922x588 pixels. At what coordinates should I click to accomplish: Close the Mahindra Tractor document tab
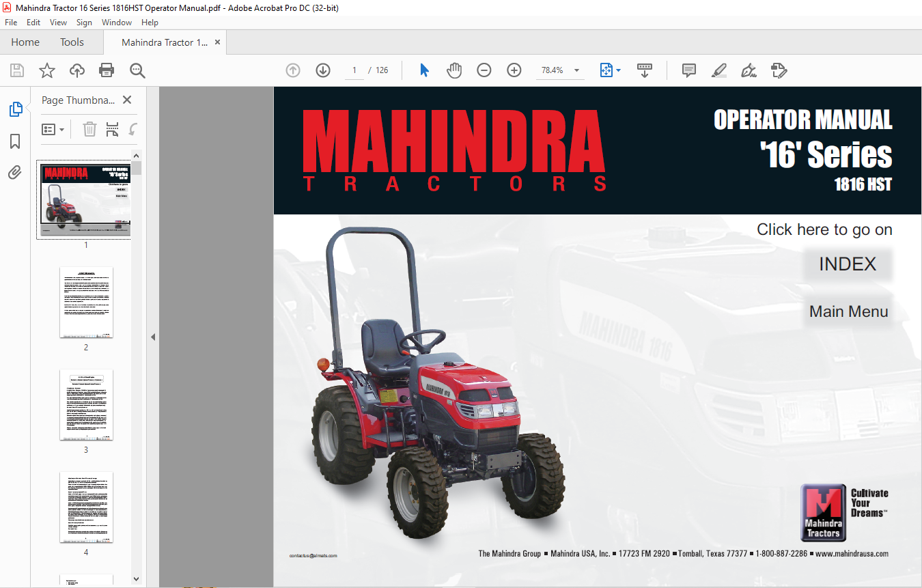coord(218,42)
